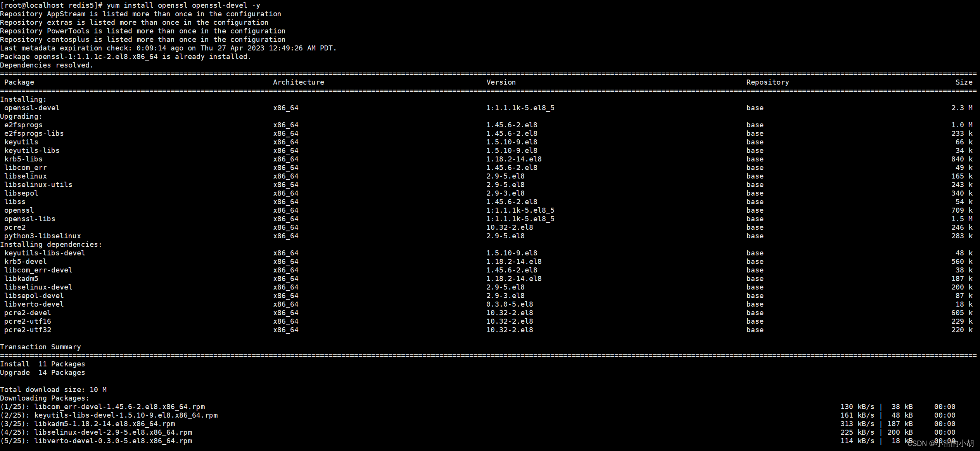980x451 pixels.
Task: Click the openssl-libs version 1:1.1.1k-5.el8_5
Action: (520, 219)
